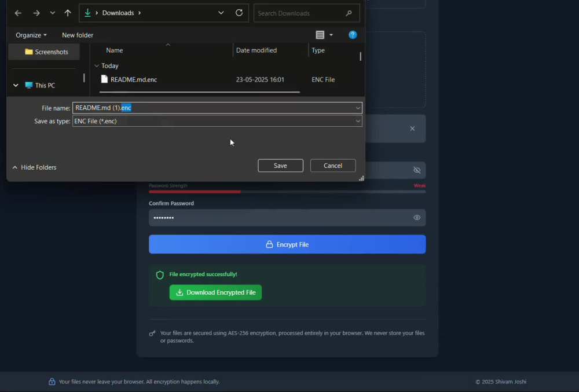Go back in the Save dialog
This screenshot has width=579, height=392.
(x=18, y=13)
